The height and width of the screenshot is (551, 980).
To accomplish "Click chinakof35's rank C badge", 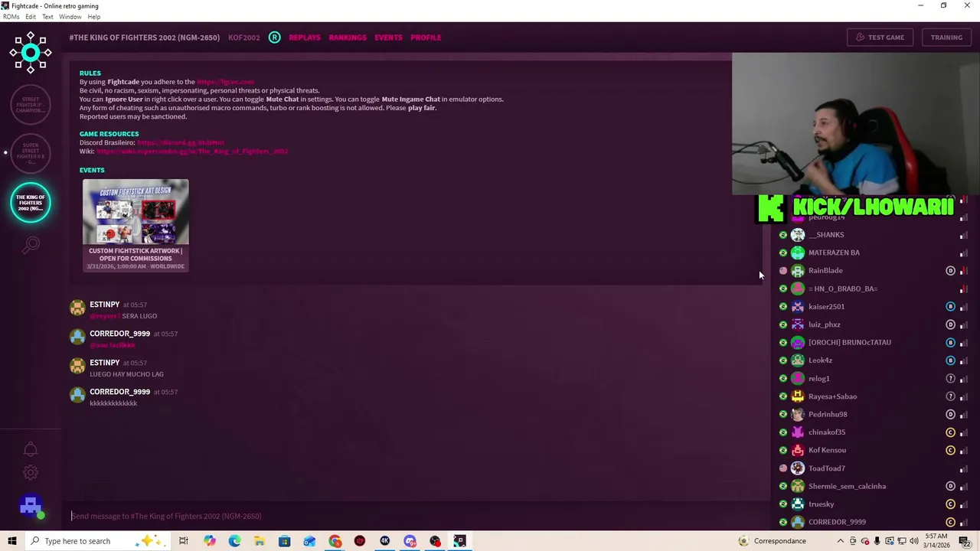I will pos(950,432).
